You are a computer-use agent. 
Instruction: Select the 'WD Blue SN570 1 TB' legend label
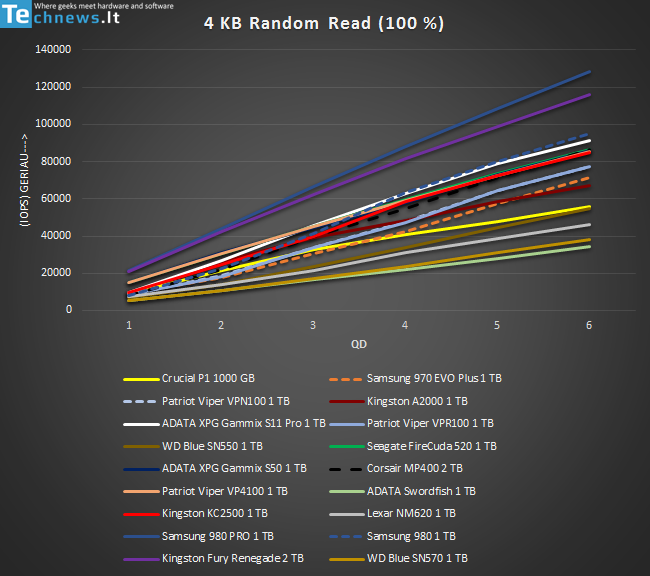(x=417, y=558)
